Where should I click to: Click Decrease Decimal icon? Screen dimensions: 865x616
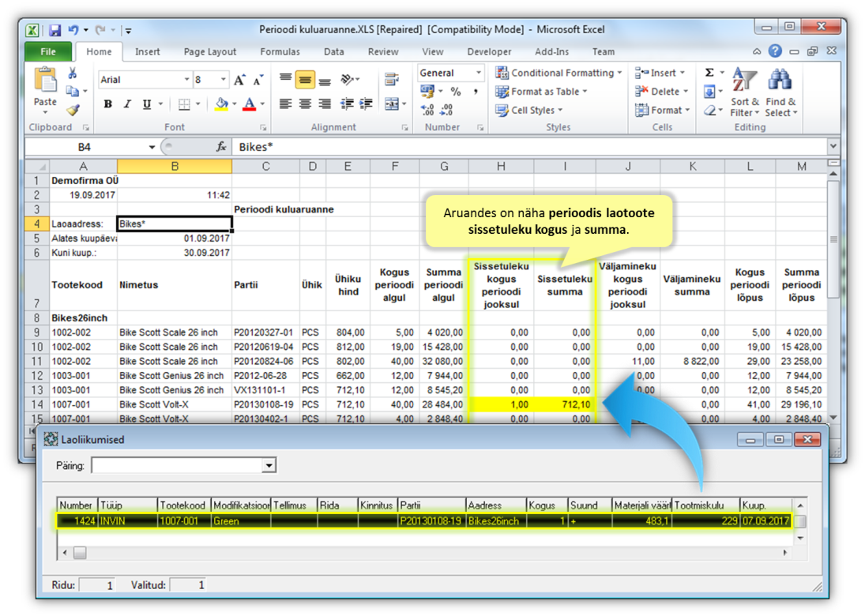pyautogui.click(x=447, y=111)
